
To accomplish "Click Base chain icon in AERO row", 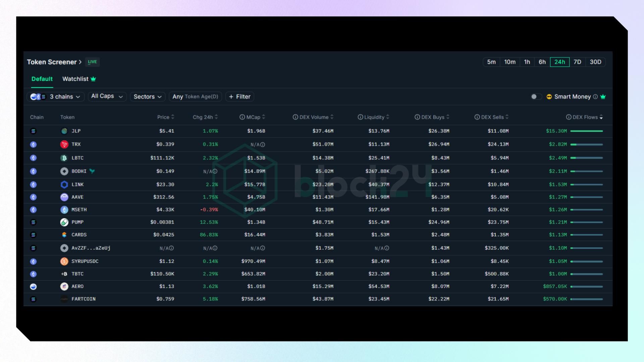I will [33, 287].
